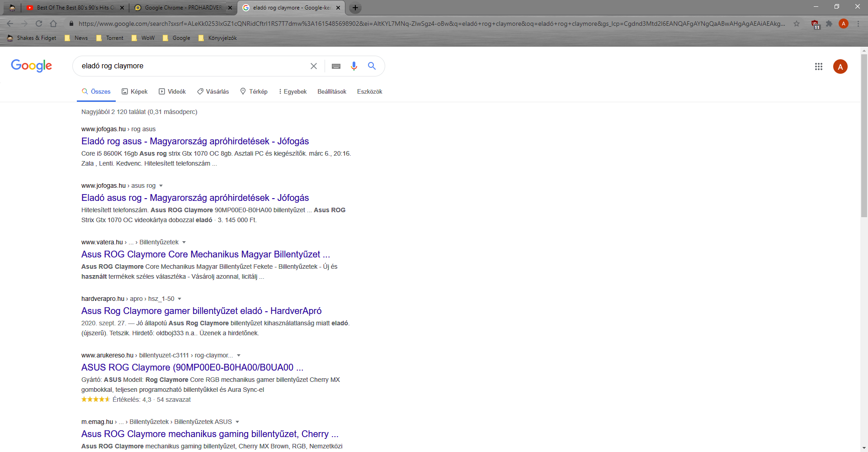Viewport: 868px width, 452px height.
Task: Expand options arrow beside jofogas asus rog
Action: coord(161,186)
